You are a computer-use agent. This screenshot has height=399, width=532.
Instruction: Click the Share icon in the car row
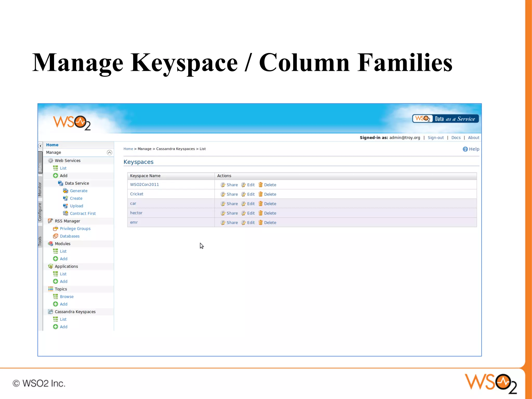click(x=223, y=204)
